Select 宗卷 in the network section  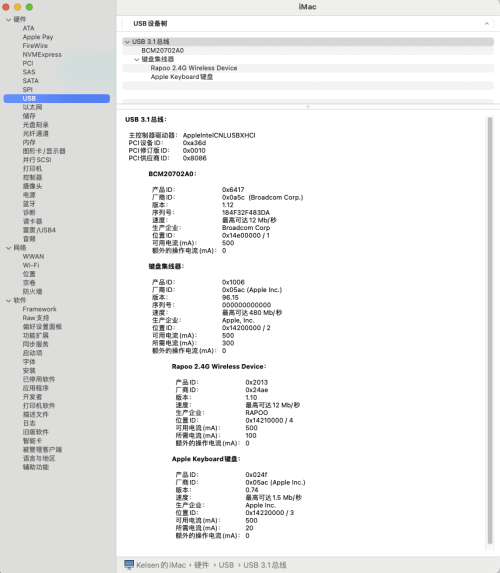click(29, 283)
